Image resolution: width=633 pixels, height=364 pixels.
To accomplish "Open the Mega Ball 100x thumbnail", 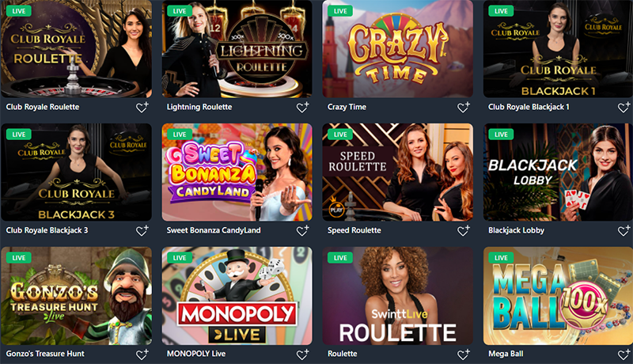I will pos(558,296).
